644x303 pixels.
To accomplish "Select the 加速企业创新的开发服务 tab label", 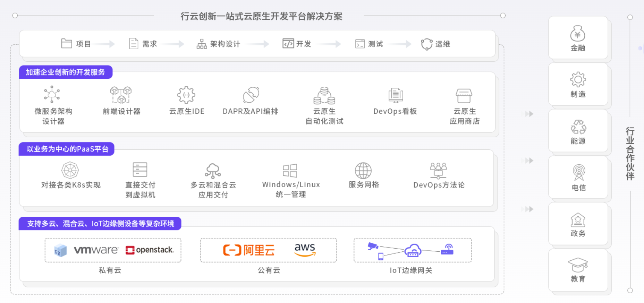I will tap(66, 72).
